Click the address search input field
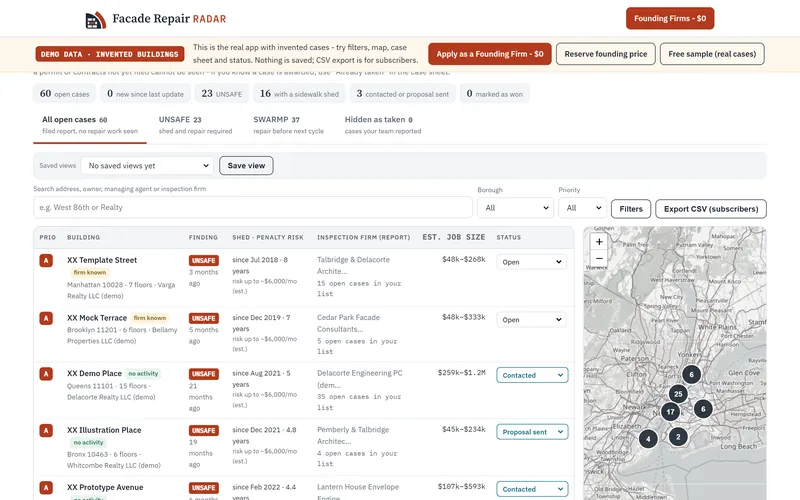This screenshot has width=800, height=500. (x=253, y=208)
